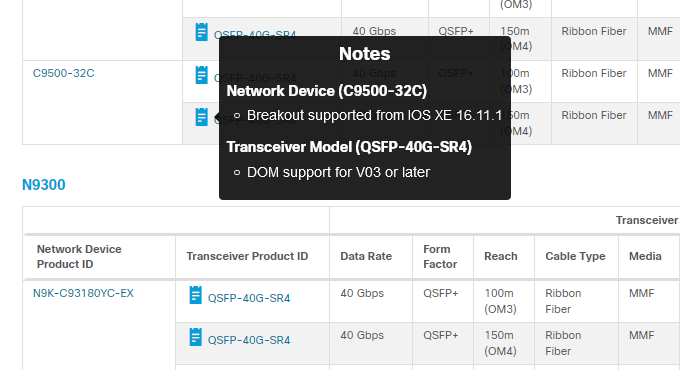Open the QSFP-40G-SR4 link in the N9300 150m OM4 row
680x370 pixels.
coord(249,340)
